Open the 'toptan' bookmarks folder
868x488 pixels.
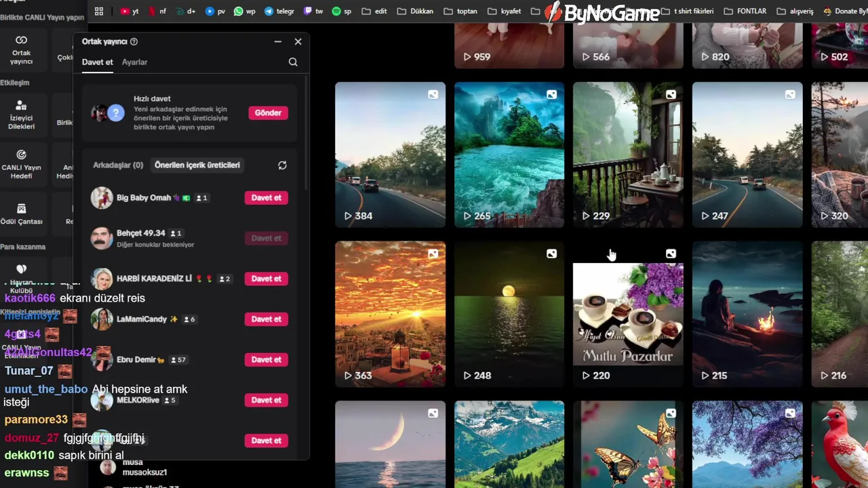(x=460, y=11)
